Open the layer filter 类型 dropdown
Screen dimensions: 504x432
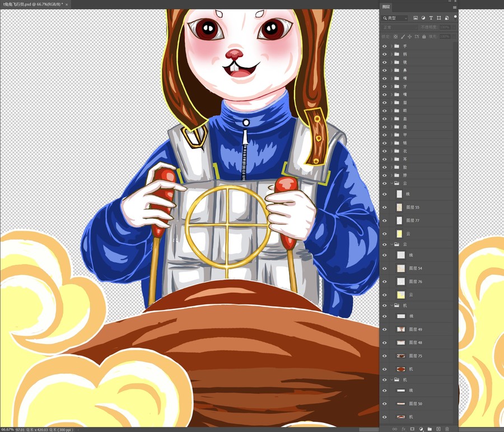point(395,18)
